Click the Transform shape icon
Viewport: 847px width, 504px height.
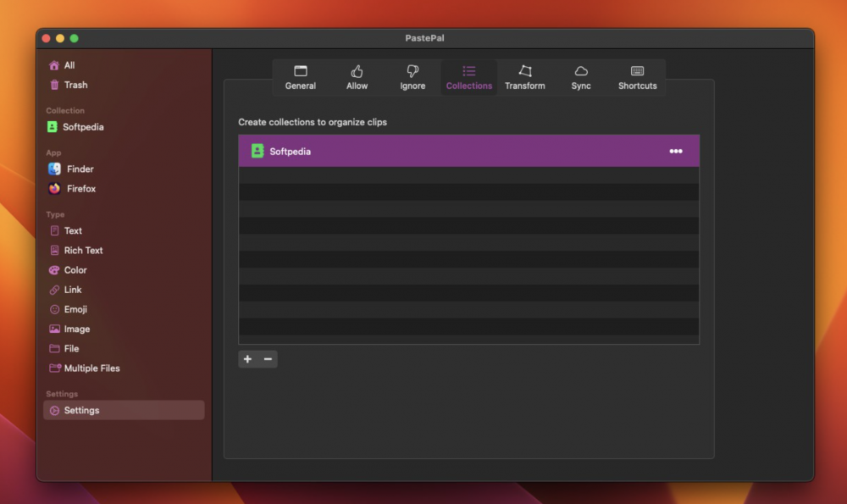525,71
